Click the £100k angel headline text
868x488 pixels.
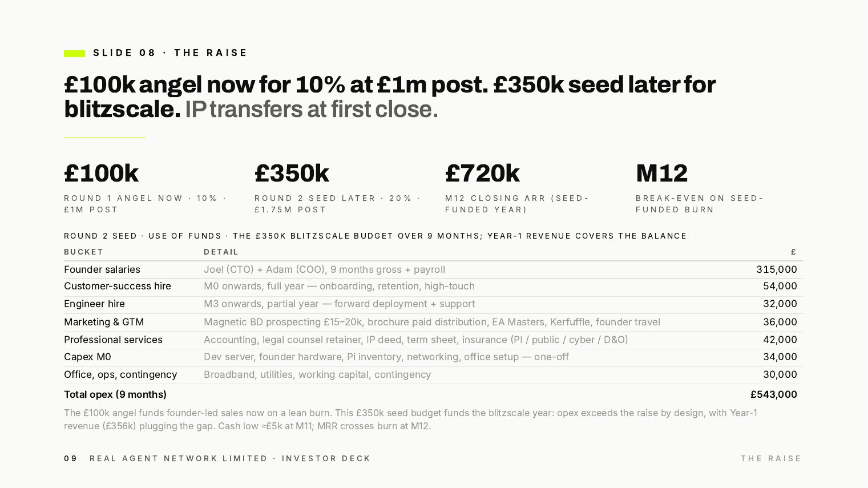390,96
